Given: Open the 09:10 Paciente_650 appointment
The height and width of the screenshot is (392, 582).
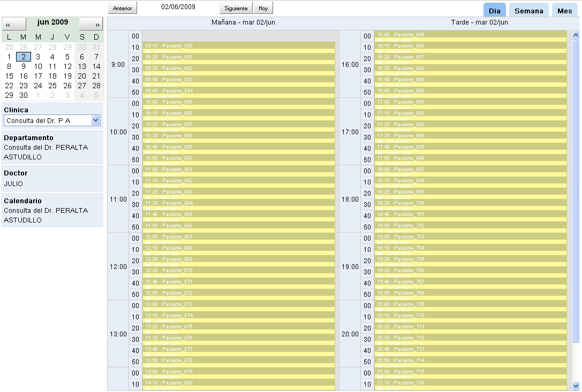Looking at the screenshot, I should pos(239,47).
